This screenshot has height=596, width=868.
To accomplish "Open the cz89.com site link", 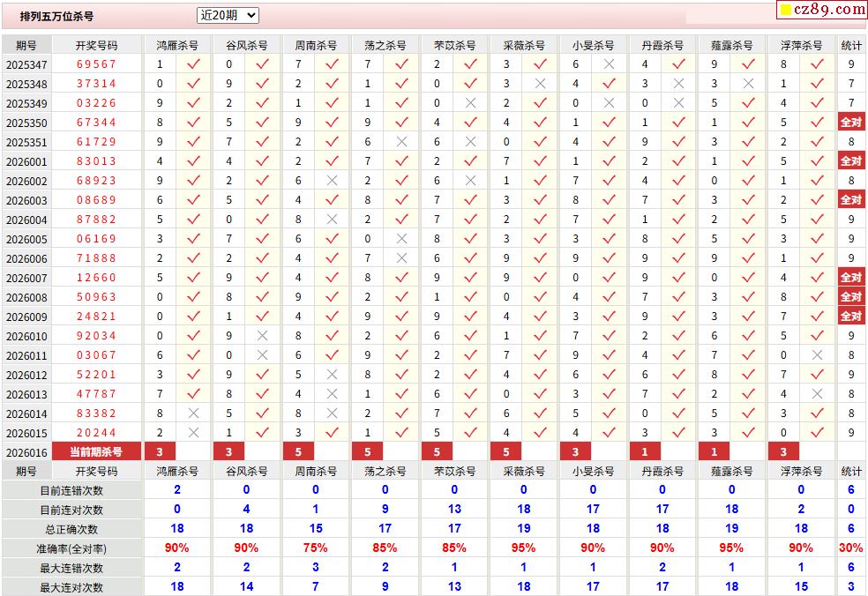I will [x=829, y=10].
